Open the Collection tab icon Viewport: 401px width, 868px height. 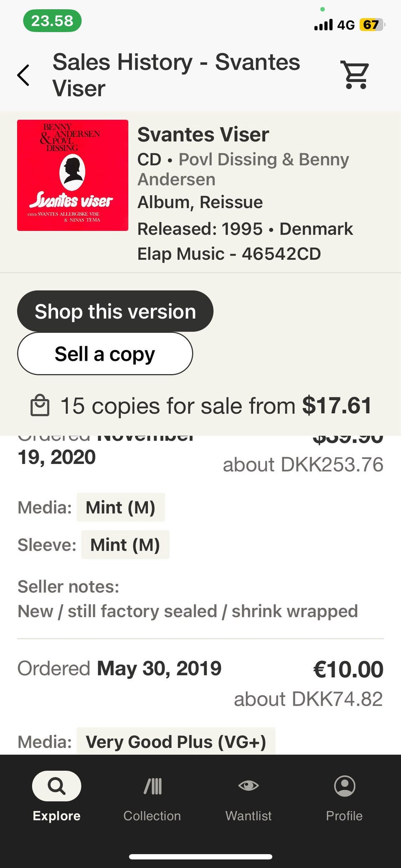point(152,786)
